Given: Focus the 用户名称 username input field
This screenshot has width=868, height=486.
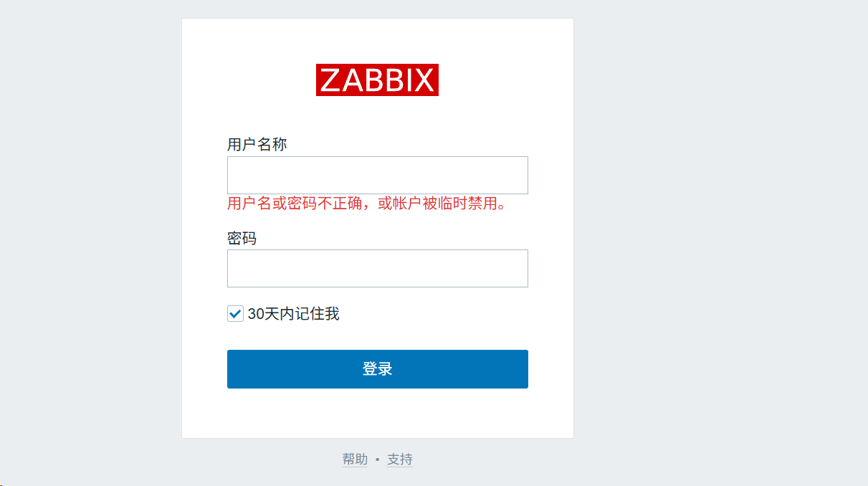Looking at the screenshot, I should (377, 175).
